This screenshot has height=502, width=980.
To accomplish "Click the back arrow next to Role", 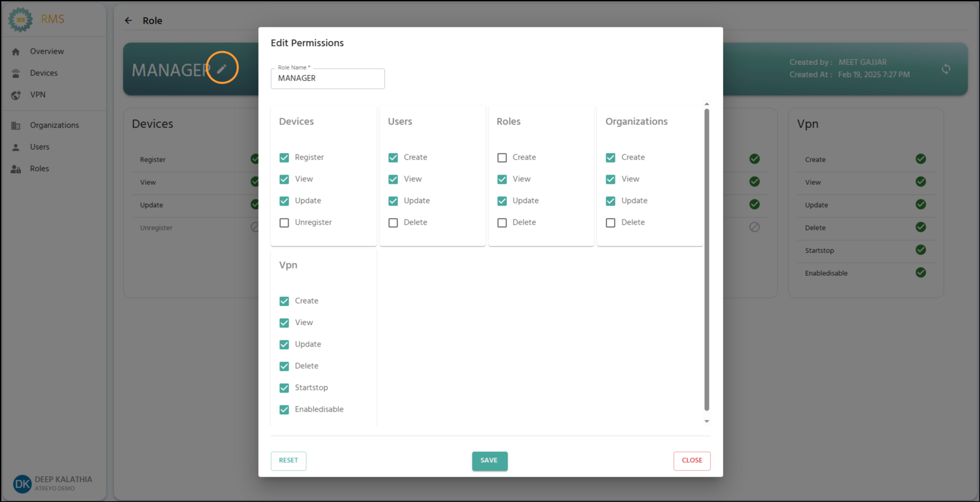I will click(128, 21).
